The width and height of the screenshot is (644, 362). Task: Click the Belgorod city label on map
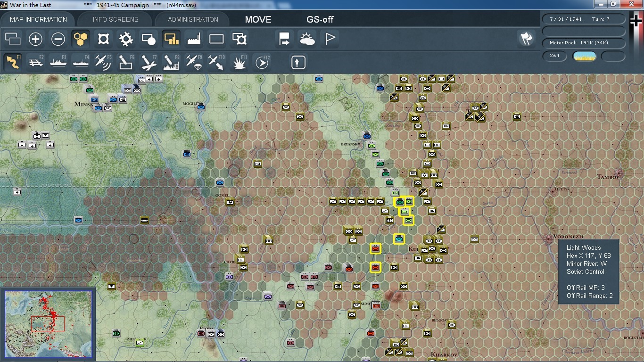click(439, 320)
